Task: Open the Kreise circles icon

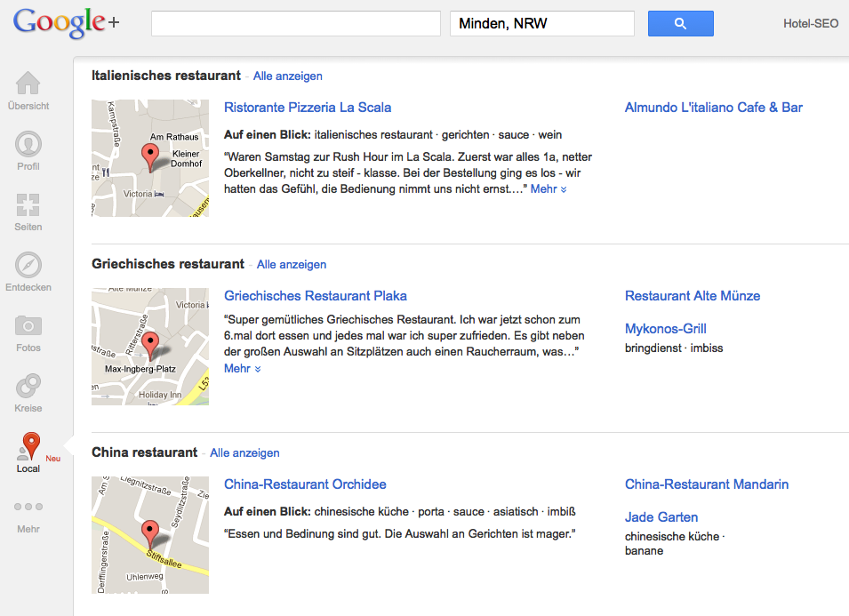Action: [28, 386]
